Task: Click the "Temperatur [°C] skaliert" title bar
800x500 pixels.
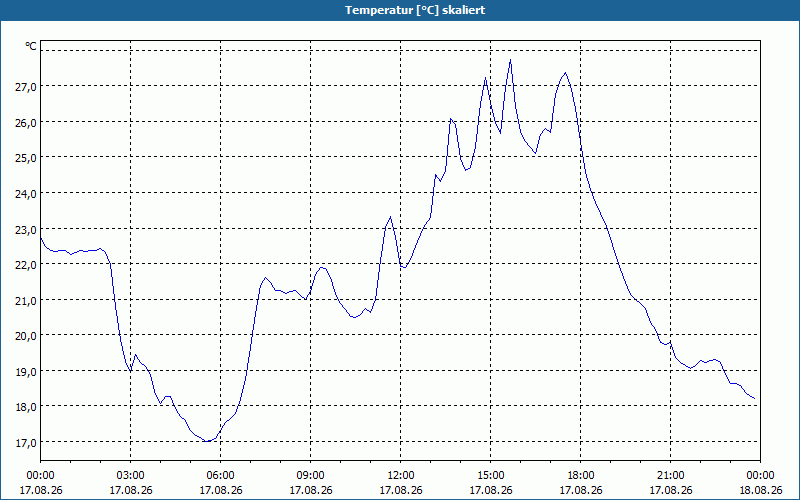Action: 400,10
